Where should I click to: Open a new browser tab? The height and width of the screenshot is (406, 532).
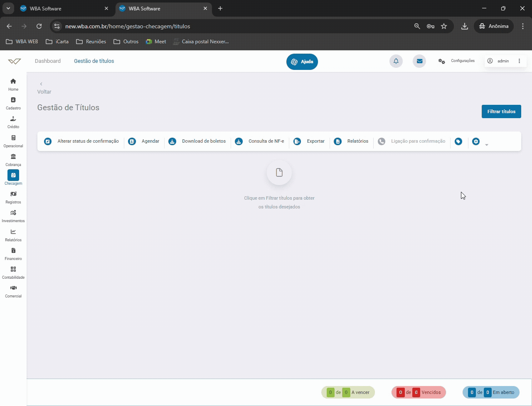[220, 8]
